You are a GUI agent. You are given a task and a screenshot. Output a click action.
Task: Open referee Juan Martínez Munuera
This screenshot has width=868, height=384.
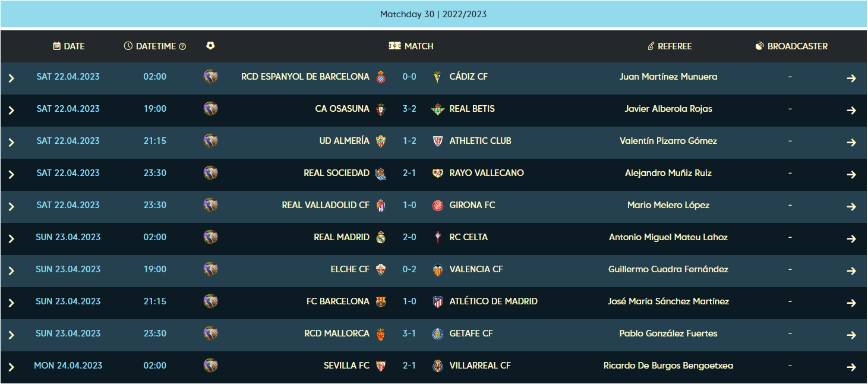coord(670,76)
